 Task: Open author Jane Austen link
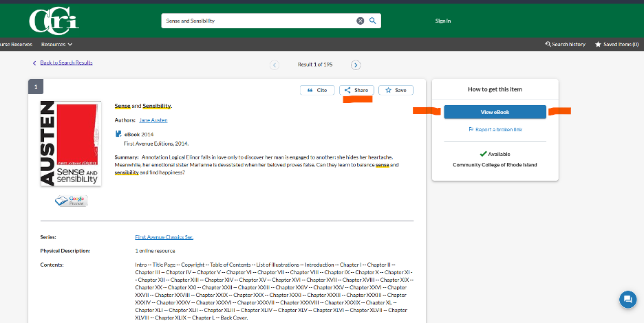tap(153, 120)
